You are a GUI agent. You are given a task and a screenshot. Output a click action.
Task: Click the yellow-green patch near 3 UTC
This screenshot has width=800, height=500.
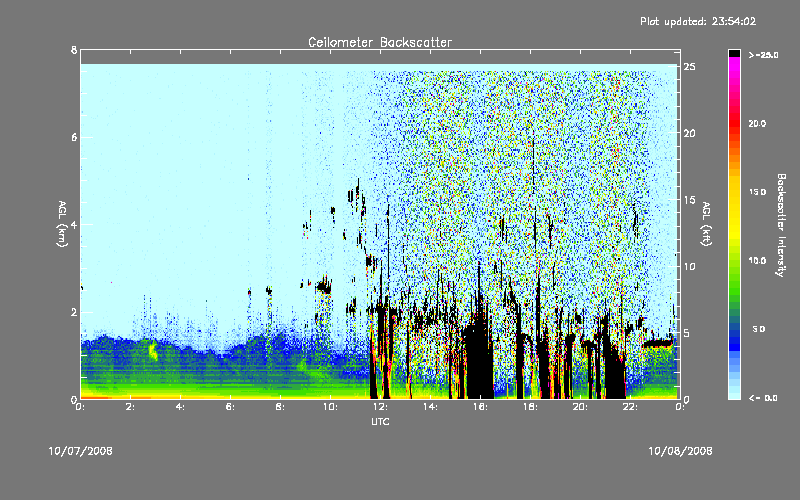click(x=153, y=351)
